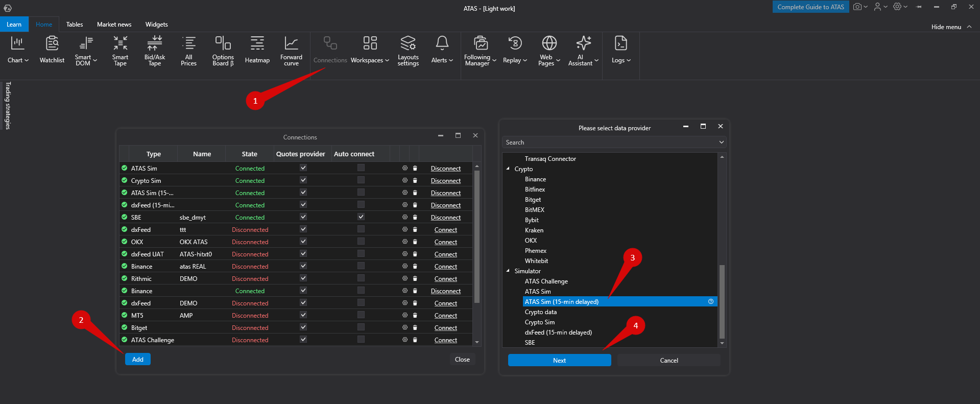Click the screenshot camera icon in the title bar
The image size is (980, 404).
[857, 7]
